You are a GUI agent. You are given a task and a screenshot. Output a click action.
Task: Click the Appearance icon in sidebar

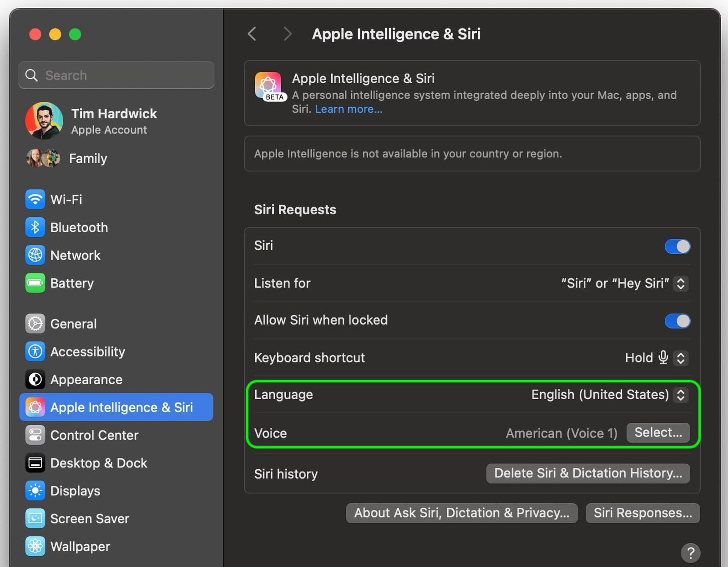point(35,379)
